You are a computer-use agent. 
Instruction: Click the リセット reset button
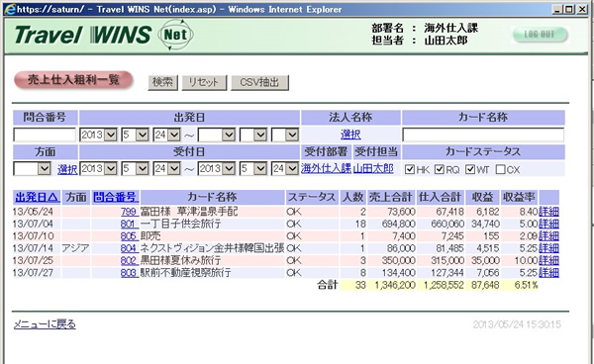204,82
